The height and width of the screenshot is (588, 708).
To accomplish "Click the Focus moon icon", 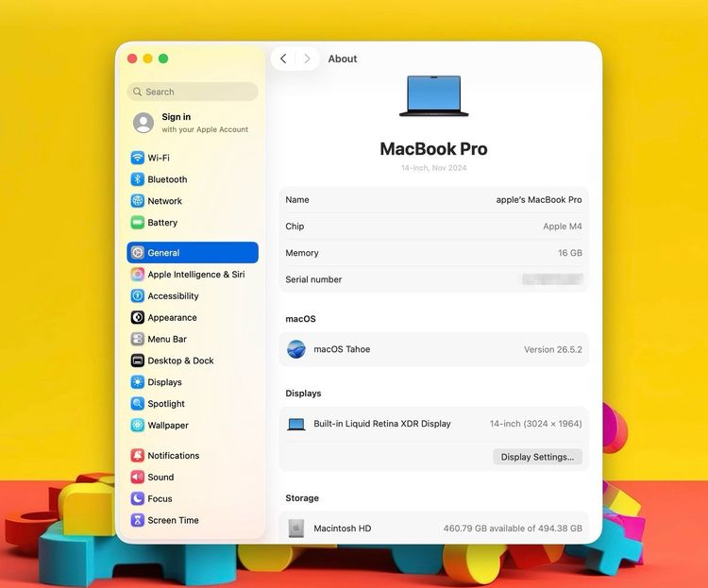I will point(137,498).
